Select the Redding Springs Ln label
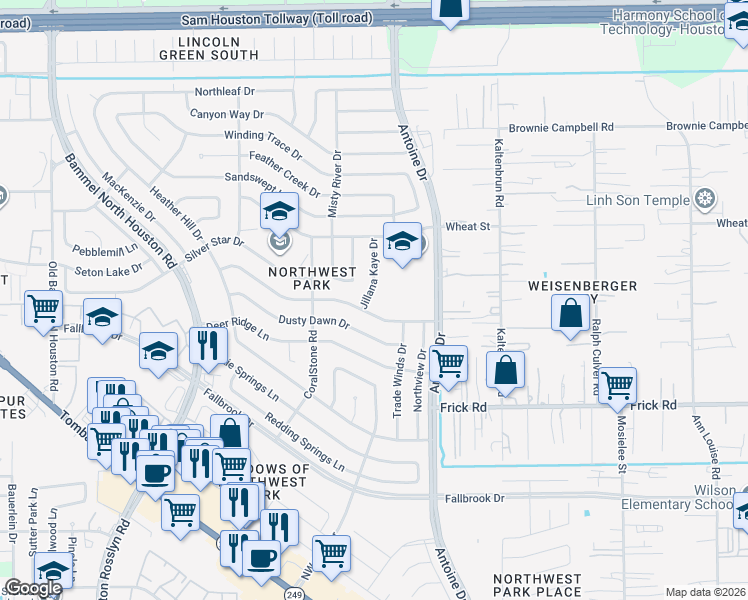The image size is (748, 600). (x=304, y=442)
